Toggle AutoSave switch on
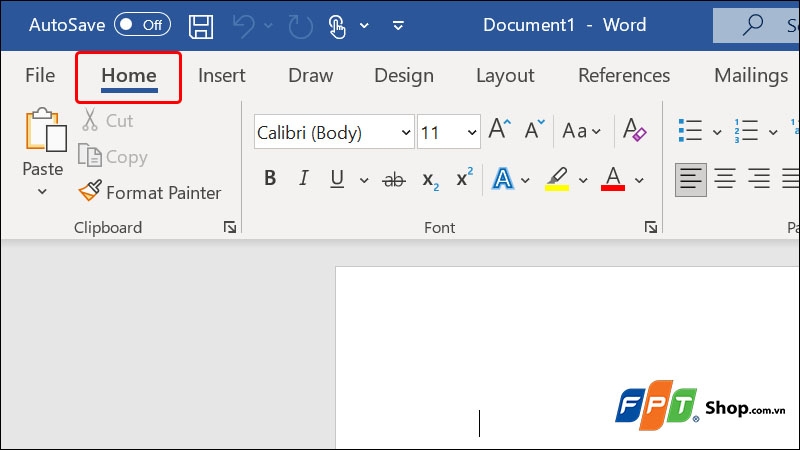The height and width of the screenshot is (450, 800). [142, 25]
